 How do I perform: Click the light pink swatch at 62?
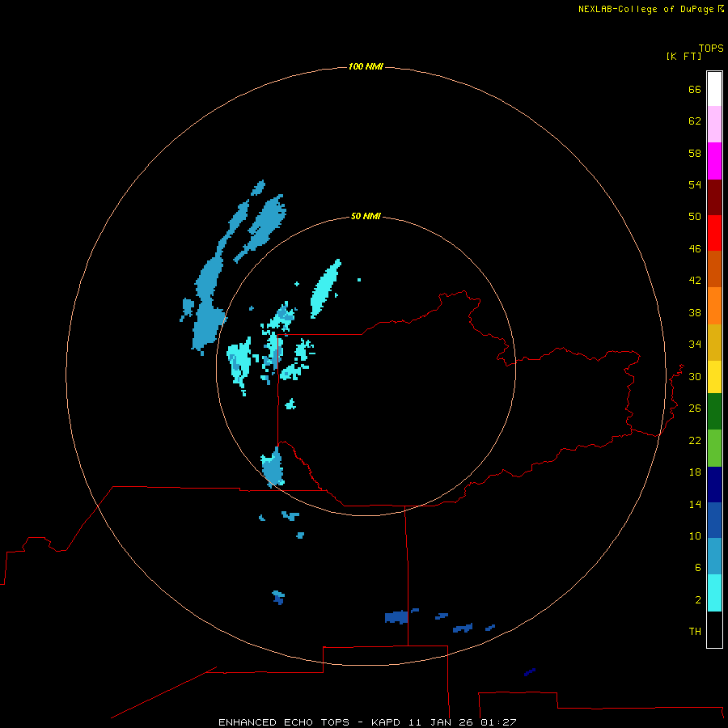click(714, 125)
